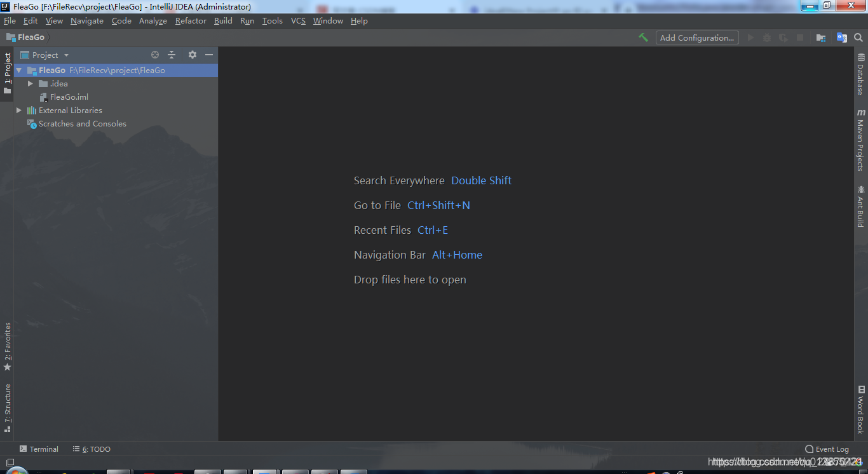
Task: Click the Ctrl+E shortcut text
Action: (x=433, y=230)
